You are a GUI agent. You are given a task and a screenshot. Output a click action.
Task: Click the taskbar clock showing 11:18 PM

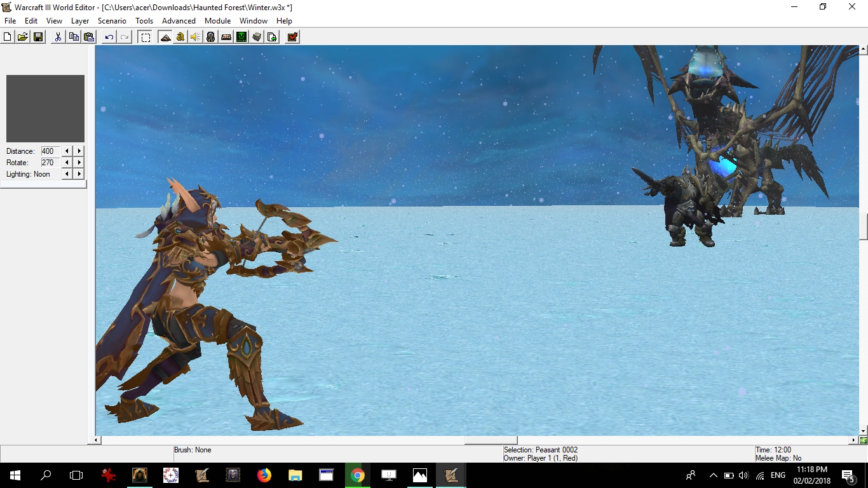point(811,475)
